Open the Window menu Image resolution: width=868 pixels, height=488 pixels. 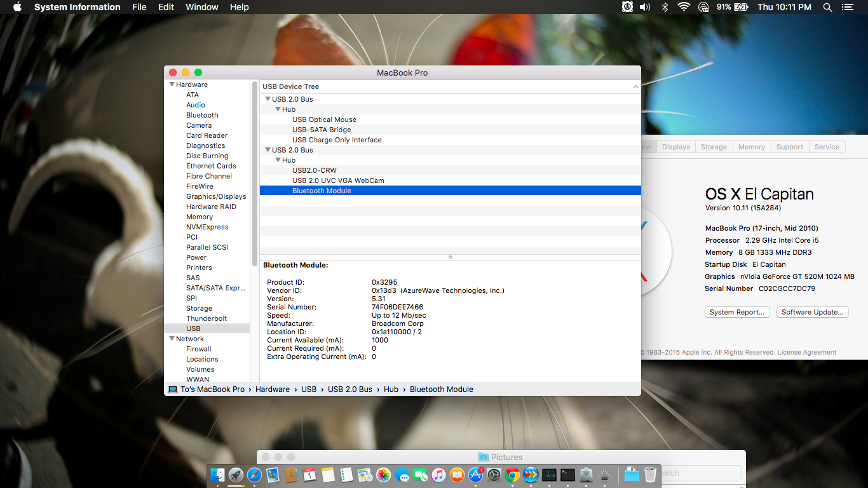click(201, 7)
